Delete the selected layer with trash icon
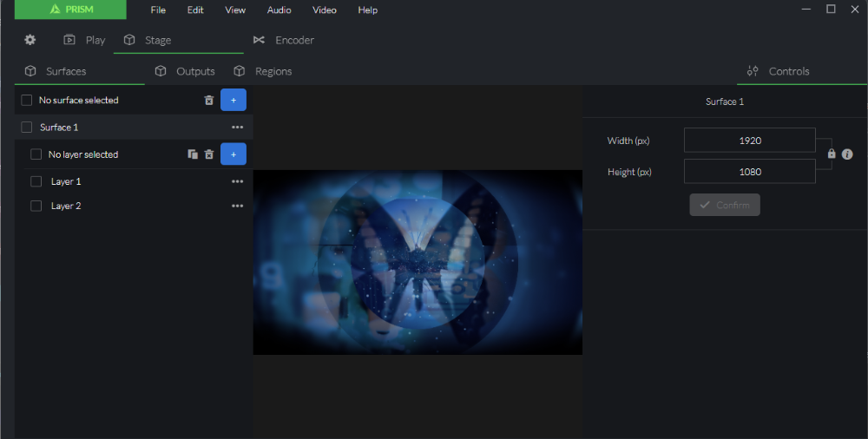Image resolution: width=868 pixels, height=439 pixels. pyautogui.click(x=208, y=154)
